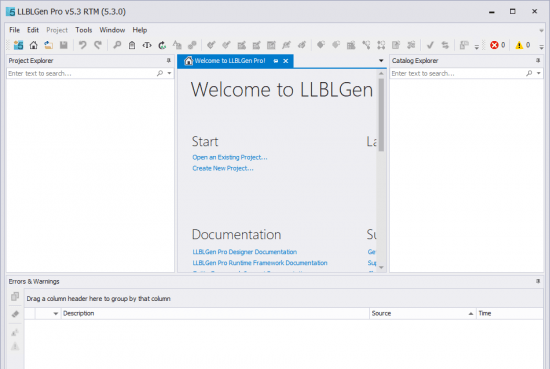Click the connected nodes graph toolbar icon
Screen dimensions: 550x369
point(366,45)
